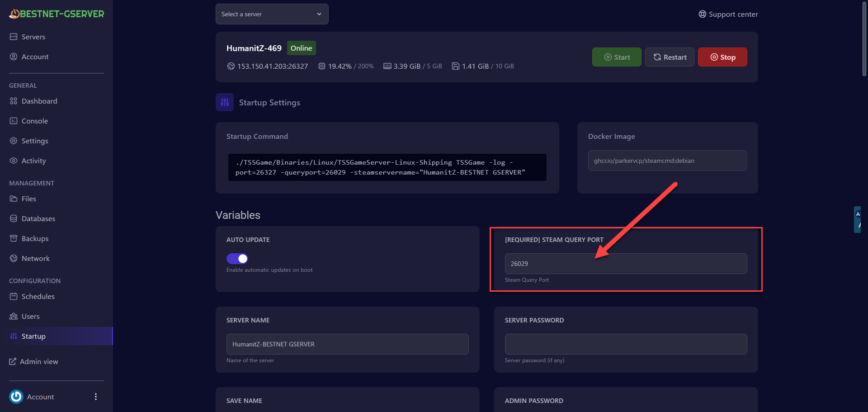Open the three-dot account options menu

pos(96,397)
